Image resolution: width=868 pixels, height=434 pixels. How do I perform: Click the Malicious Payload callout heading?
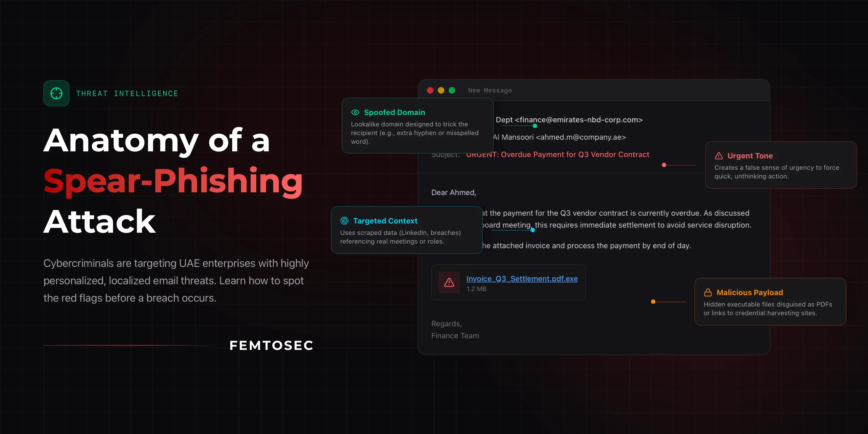(750, 292)
